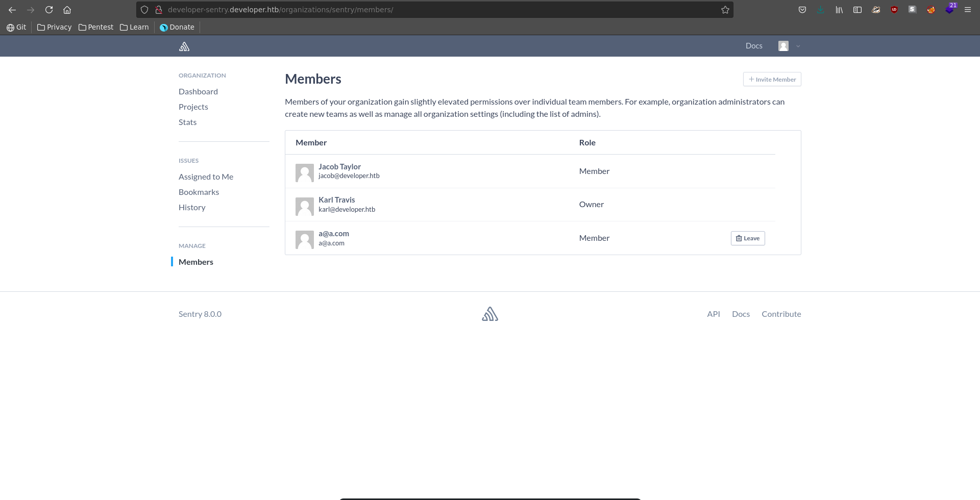The height and width of the screenshot is (500, 980).
Task: Click the Invite Member button
Action: [x=772, y=79]
